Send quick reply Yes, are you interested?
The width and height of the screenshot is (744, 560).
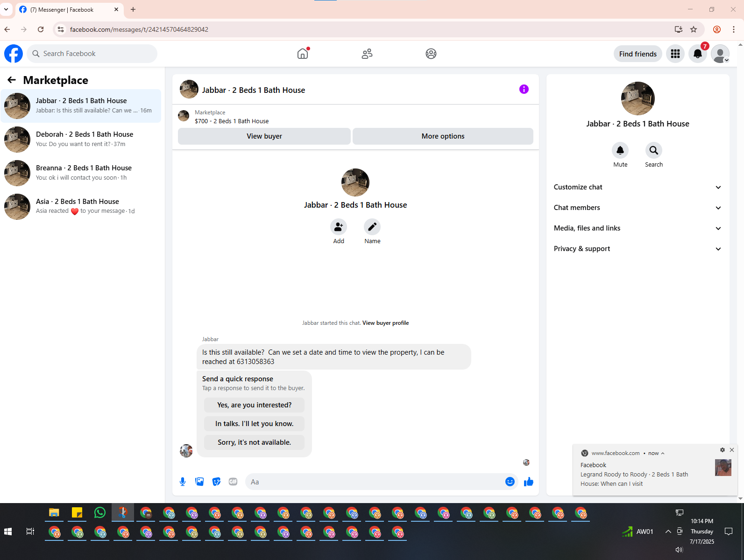pyautogui.click(x=254, y=405)
